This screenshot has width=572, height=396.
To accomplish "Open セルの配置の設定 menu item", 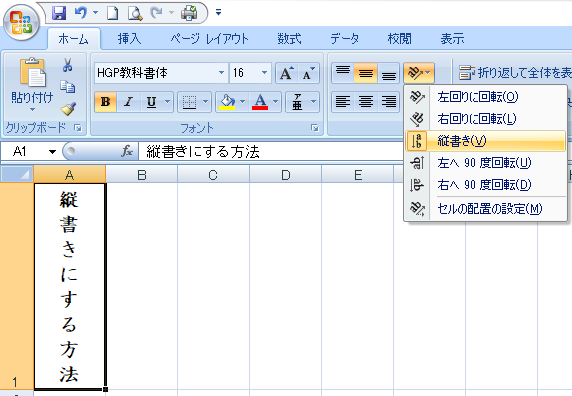I will pyautogui.click(x=486, y=209).
